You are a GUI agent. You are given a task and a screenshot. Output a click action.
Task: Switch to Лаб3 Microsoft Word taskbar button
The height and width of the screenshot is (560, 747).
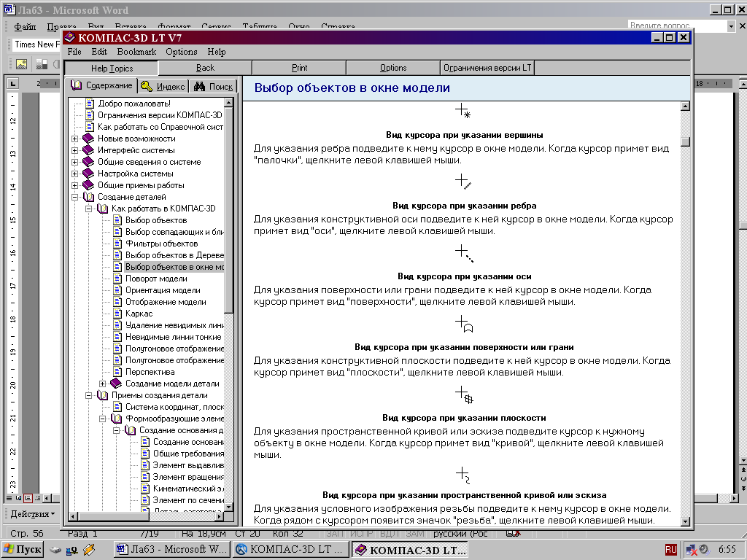click(x=172, y=550)
